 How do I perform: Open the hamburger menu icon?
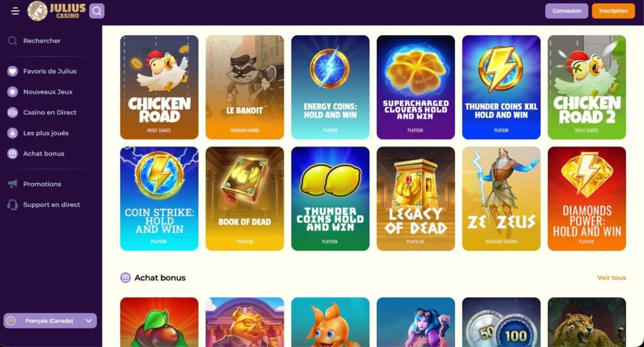(x=15, y=11)
